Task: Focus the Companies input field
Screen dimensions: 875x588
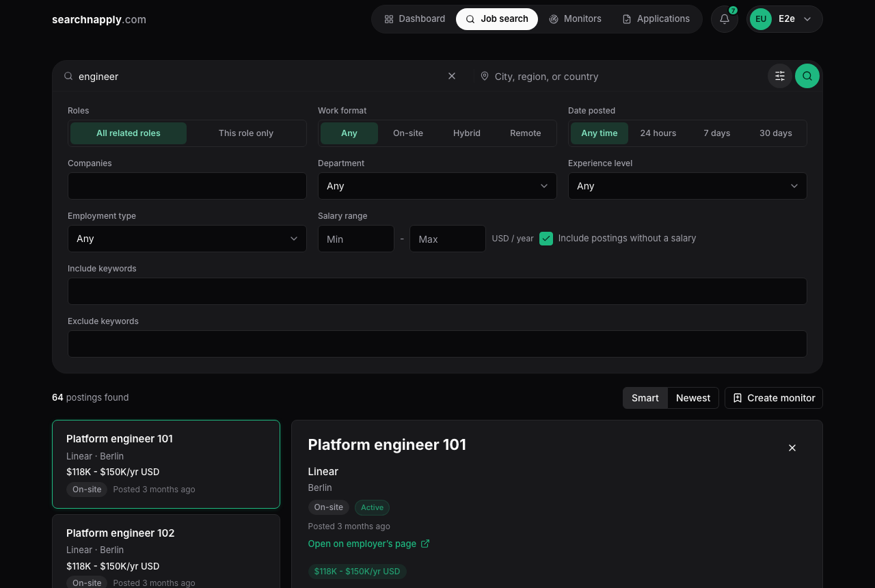Action: coord(187,186)
